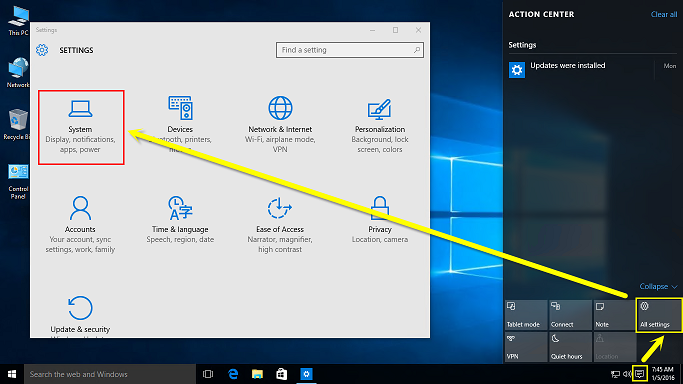The width and height of the screenshot is (683, 384).
Task: Maximize the Settings window
Action: pyautogui.click(x=396, y=30)
